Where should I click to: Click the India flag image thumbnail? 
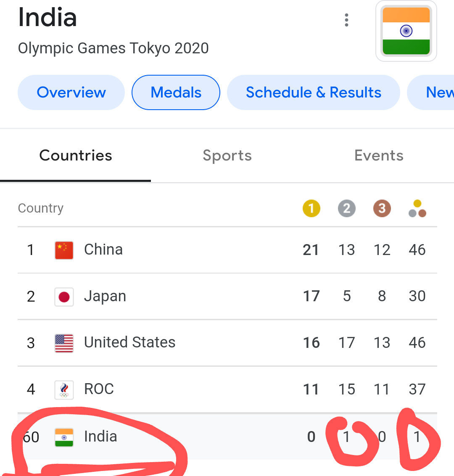point(406,32)
